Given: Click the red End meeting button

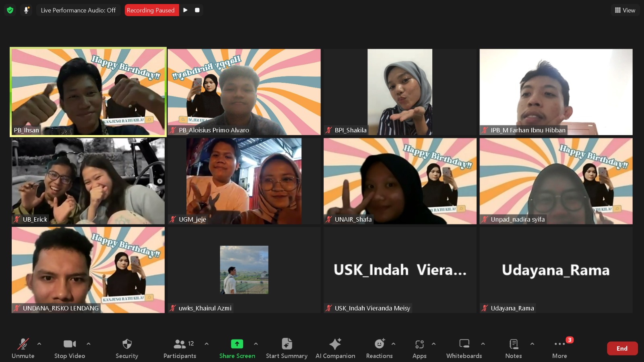Looking at the screenshot, I should tap(622, 348).
